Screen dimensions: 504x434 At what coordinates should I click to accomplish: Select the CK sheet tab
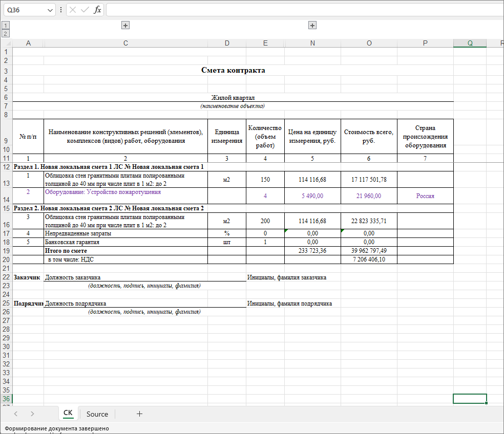point(68,414)
